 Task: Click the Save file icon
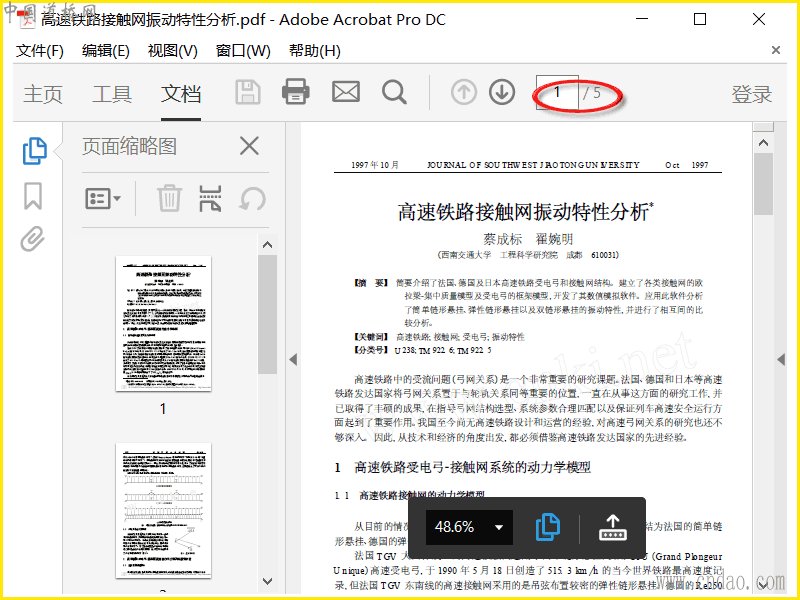[248, 93]
